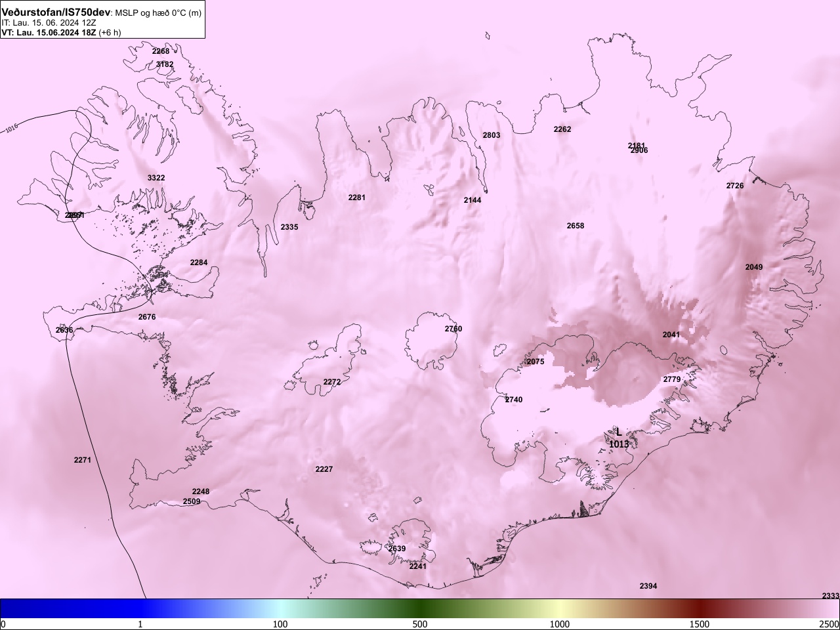Image resolution: width=840 pixels, height=630 pixels.
Task: Click the '2500' color scale label
Action: tap(830, 623)
